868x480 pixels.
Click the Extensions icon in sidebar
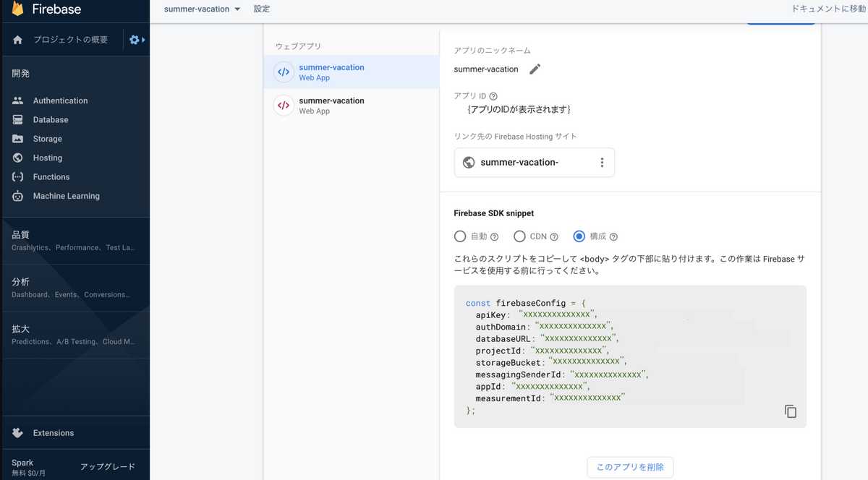pyautogui.click(x=18, y=433)
